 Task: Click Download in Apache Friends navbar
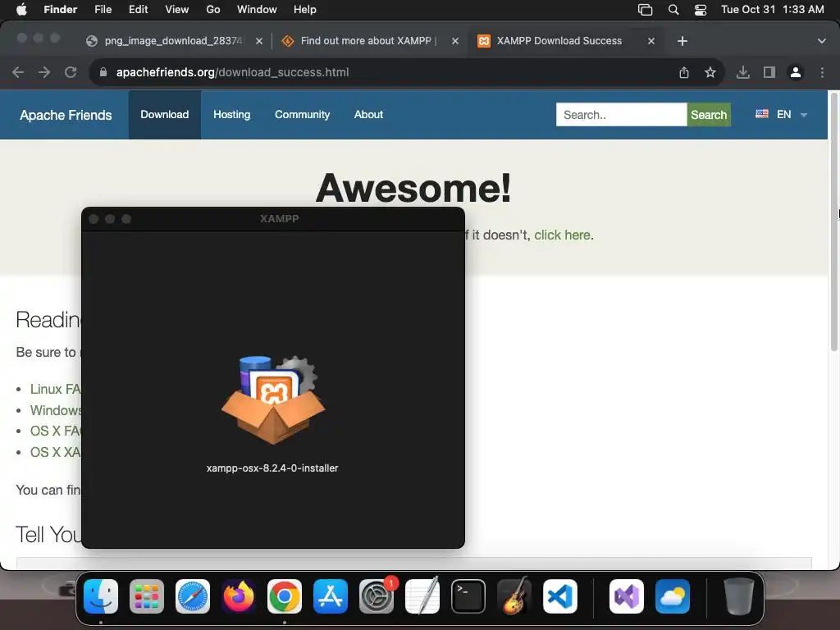(164, 115)
